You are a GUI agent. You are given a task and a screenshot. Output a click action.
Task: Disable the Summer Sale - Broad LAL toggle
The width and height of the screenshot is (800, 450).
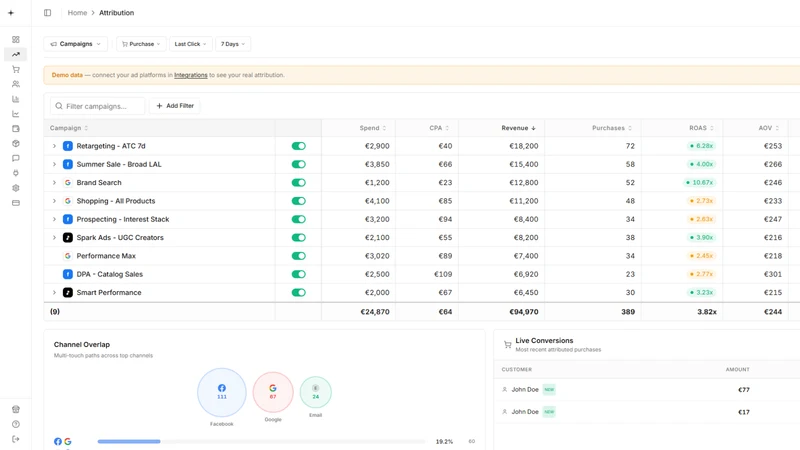coord(298,164)
